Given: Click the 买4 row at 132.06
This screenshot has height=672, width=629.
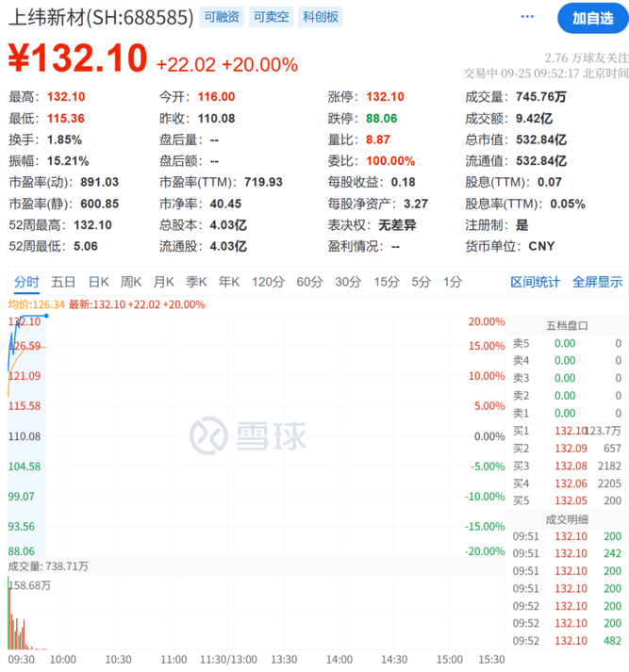Looking at the screenshot, I should [x=567, y=484].
